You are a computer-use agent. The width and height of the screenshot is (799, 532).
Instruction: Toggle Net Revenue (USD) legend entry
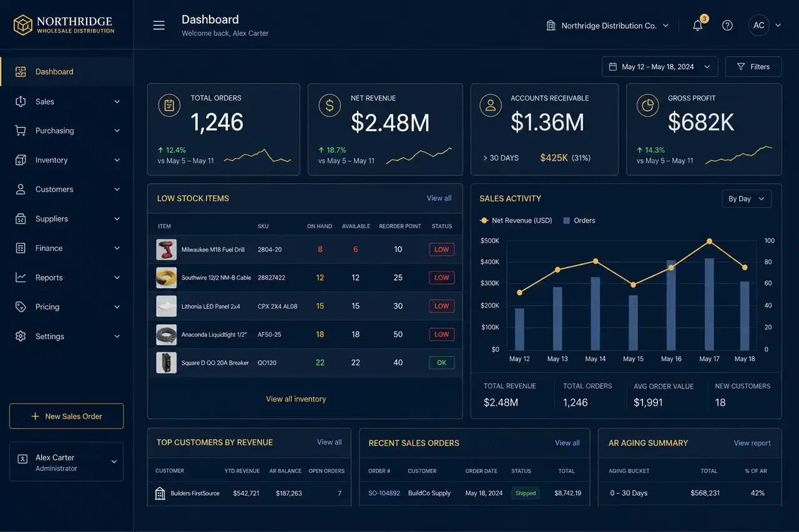point(516,221)
